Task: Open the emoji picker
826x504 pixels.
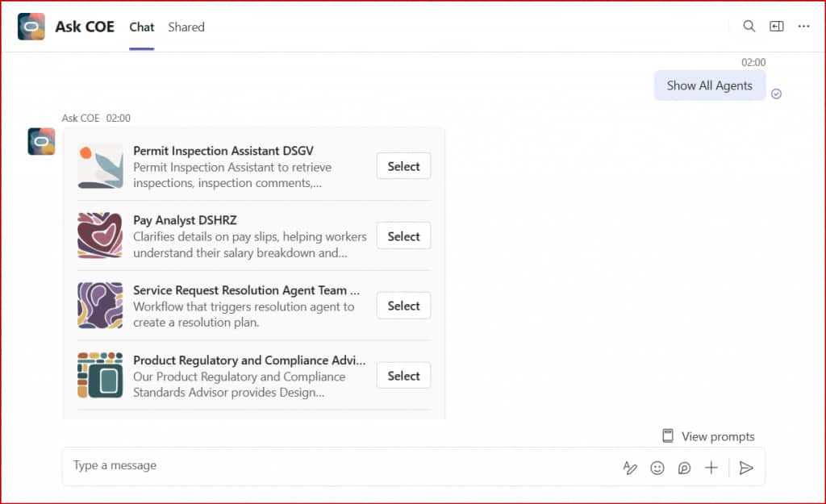Action: (x=657, y=468)
